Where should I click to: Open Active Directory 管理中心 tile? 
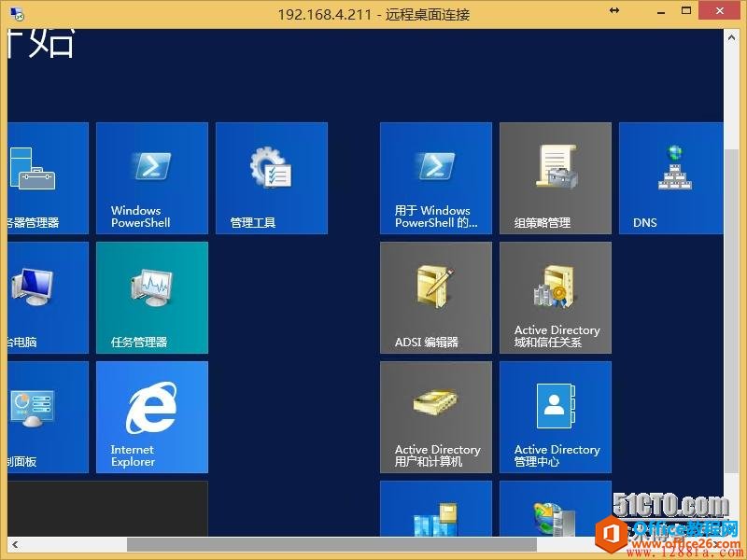[x=555, y=416]
